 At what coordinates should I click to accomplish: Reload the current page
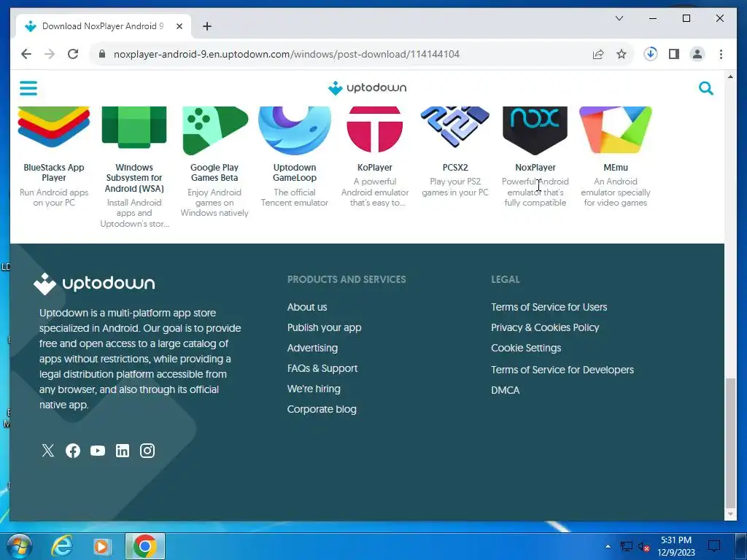click(x=73, y=54)
